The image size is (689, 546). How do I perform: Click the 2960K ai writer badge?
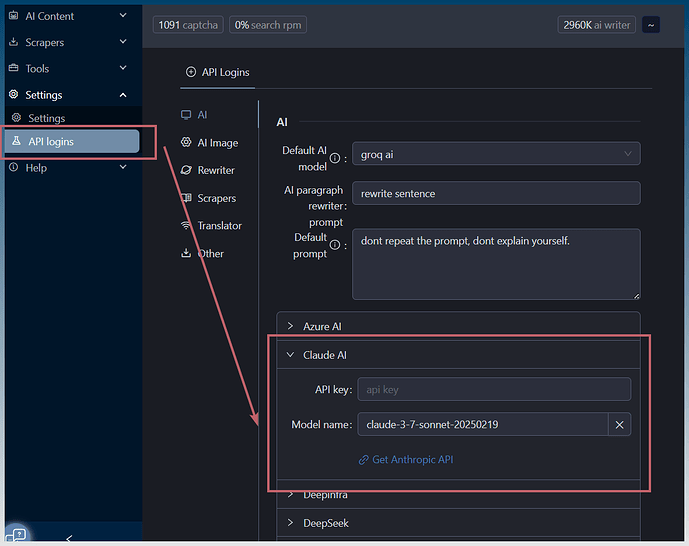coord(596,25)
